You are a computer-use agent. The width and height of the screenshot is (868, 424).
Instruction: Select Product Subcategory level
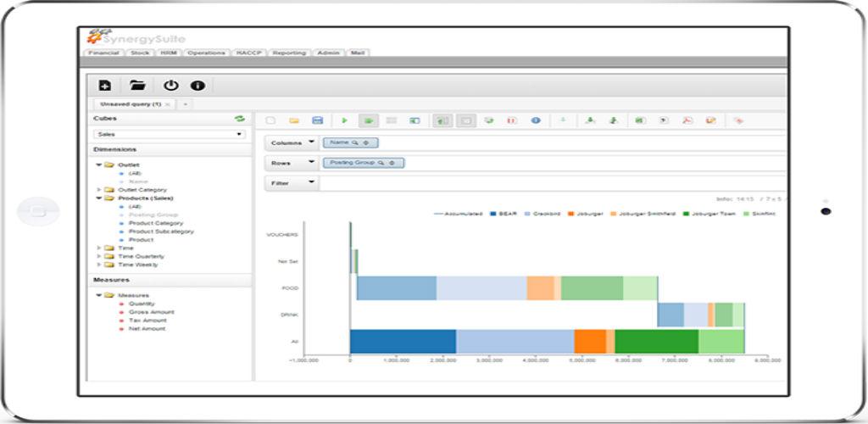pos(161,232)
